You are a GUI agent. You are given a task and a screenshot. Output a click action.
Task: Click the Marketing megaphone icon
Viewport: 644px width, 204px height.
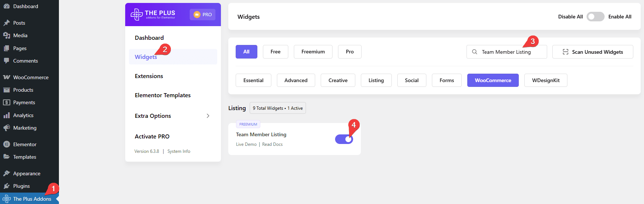pyautogui.click(x=7, y=128)
